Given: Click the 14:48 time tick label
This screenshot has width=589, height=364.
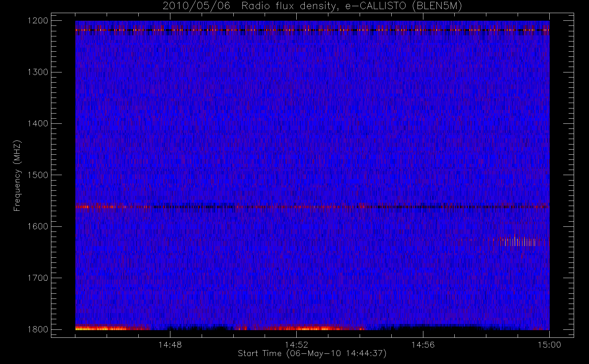Looking at the screenshot, I should pyautogui.click(x=170, y=345).
